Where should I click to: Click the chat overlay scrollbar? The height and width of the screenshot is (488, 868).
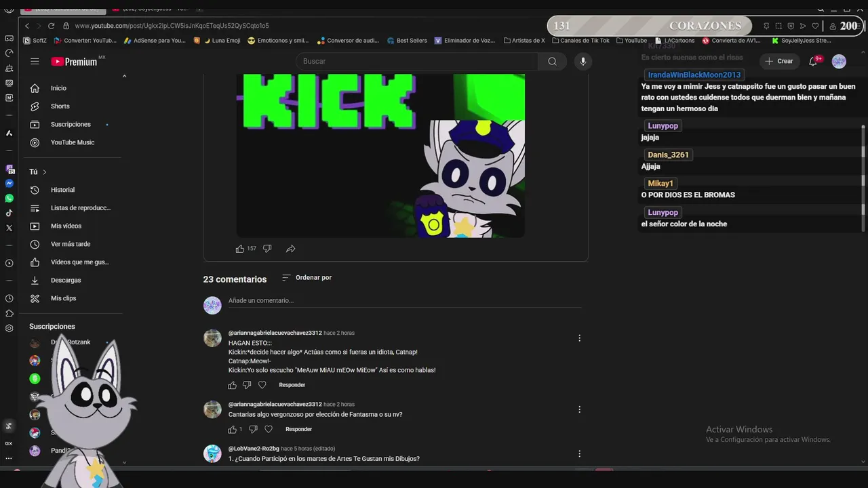pos(863,178)
